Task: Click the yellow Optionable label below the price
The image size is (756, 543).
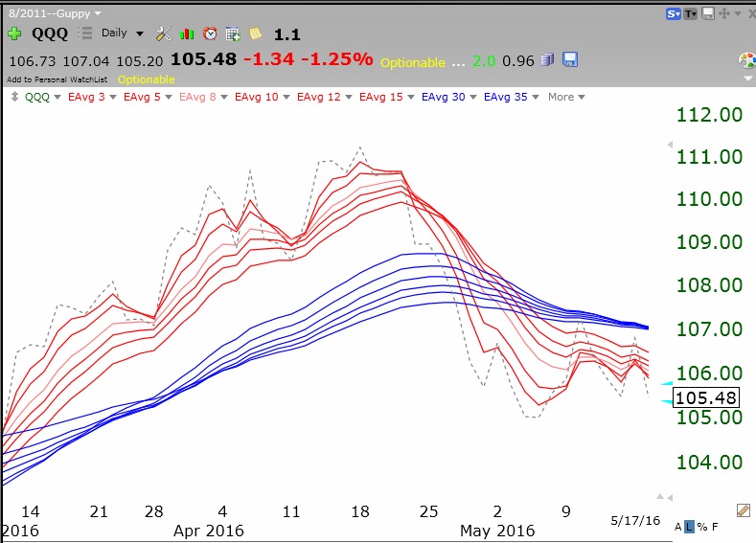Action: tap(146, 79)
